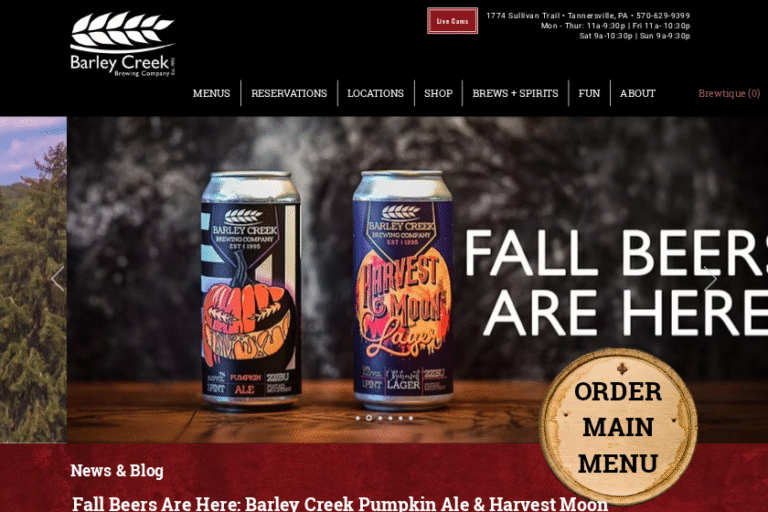Select the fifth carousel dot
Image resolution: width=768 pixels, height=512 pixels.
coord(401,418)
